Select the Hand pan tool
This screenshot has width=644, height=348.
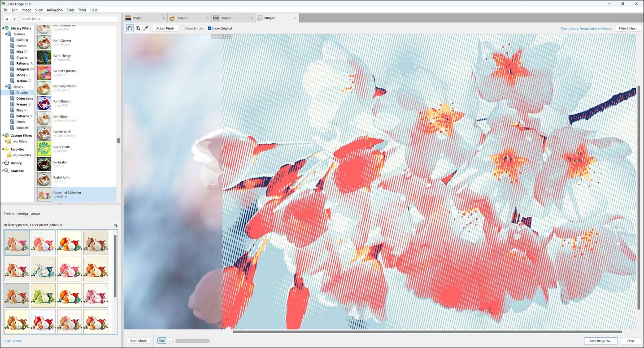(130, 28)
